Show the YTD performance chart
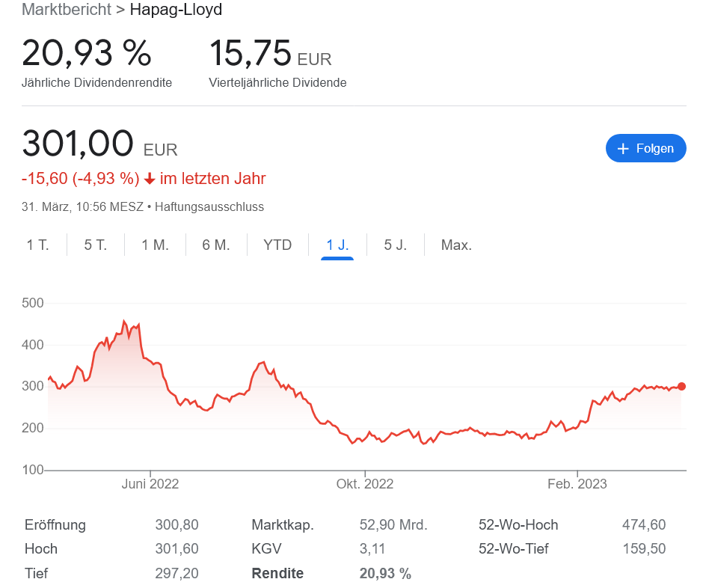The image size is (703, 588). 277,245
